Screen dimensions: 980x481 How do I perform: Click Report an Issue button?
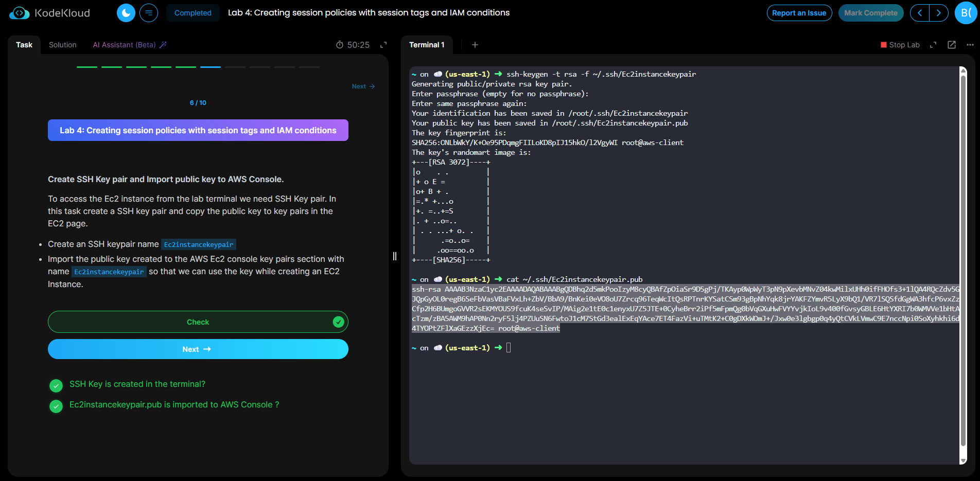point(799,13)
